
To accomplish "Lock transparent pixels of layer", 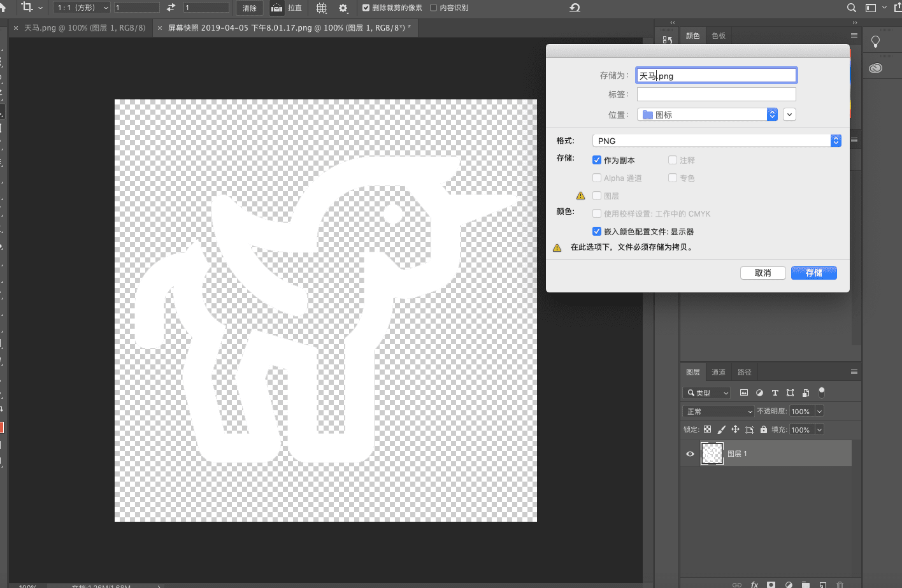I will (707, 429).
